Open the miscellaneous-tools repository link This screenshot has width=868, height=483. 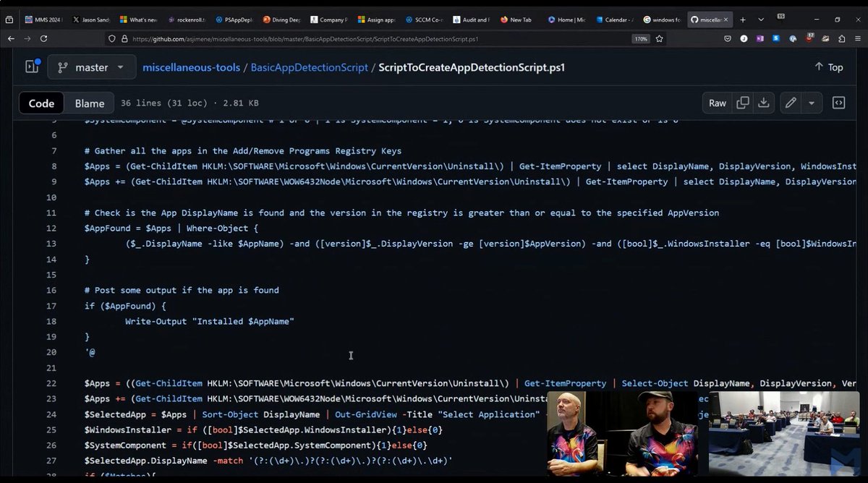coord(191,67)
